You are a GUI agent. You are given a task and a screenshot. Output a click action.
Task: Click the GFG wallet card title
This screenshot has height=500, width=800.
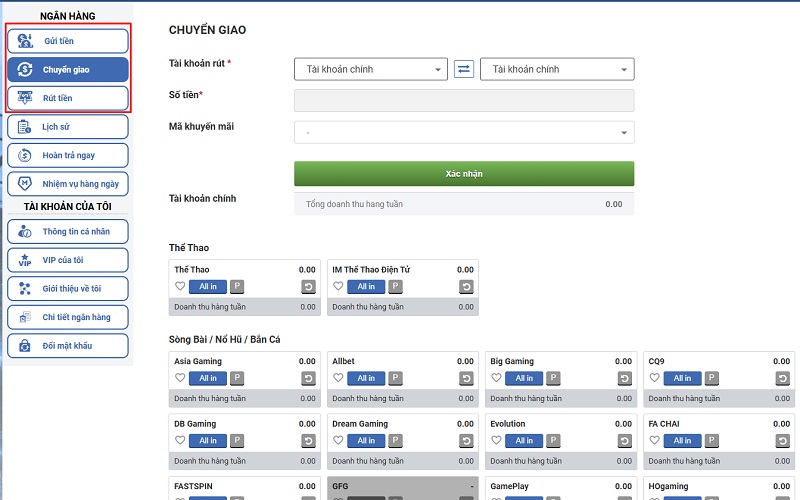(340, 486)
